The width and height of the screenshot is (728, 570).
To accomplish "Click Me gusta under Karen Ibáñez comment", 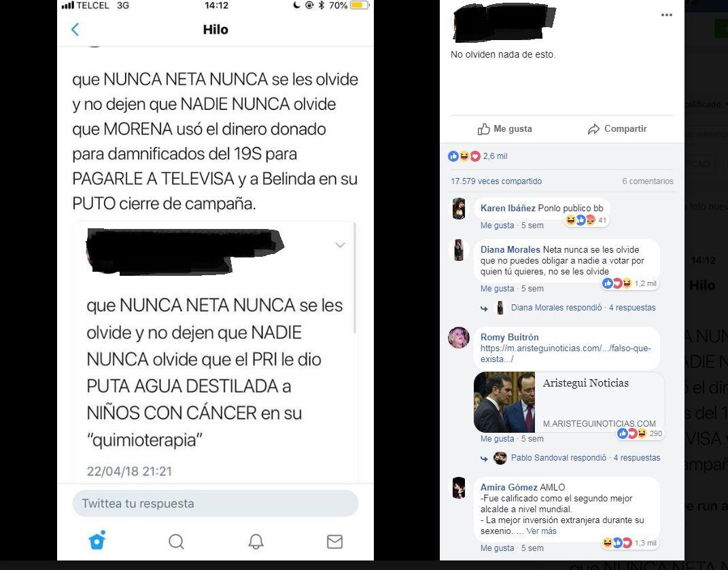I will [497, 225].
